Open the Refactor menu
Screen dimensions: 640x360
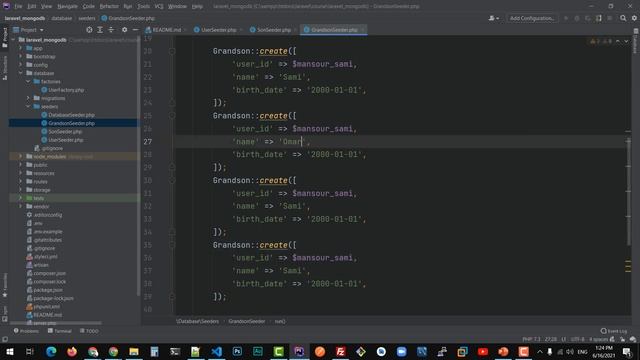pyautogui.click(x=109, y=6)
